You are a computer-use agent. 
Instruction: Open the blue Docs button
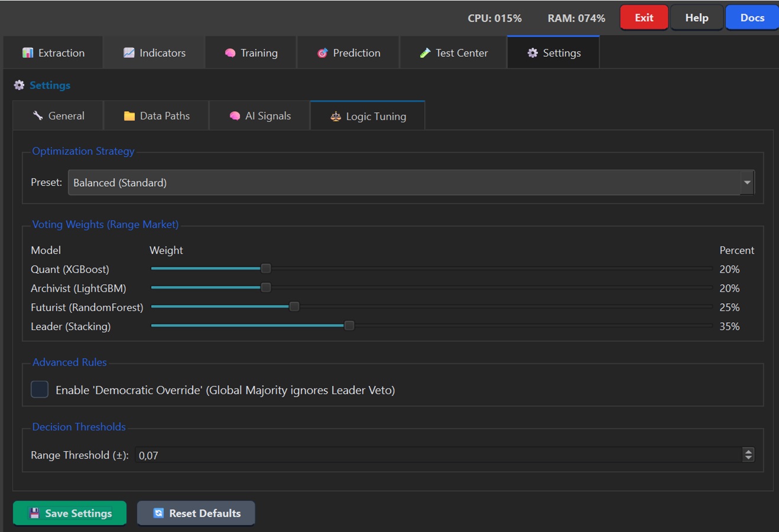752,18
